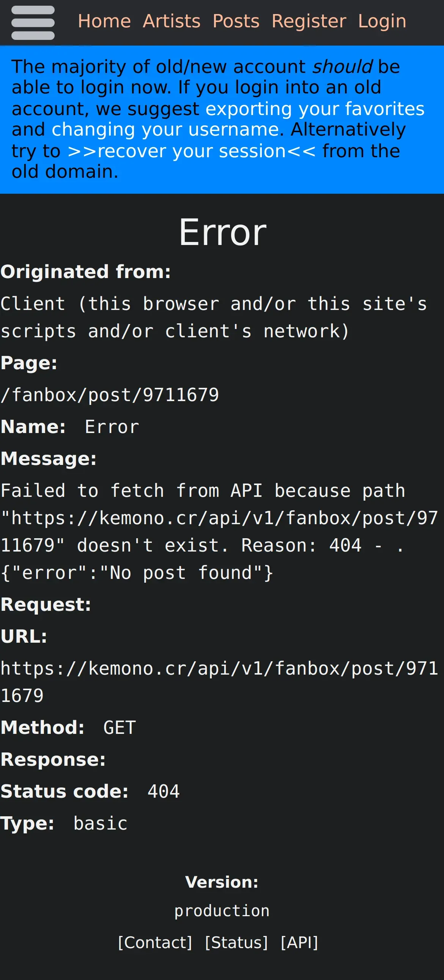444x980 pixels.
Task: Open the [Status] footer link
Action: point(236,942)
